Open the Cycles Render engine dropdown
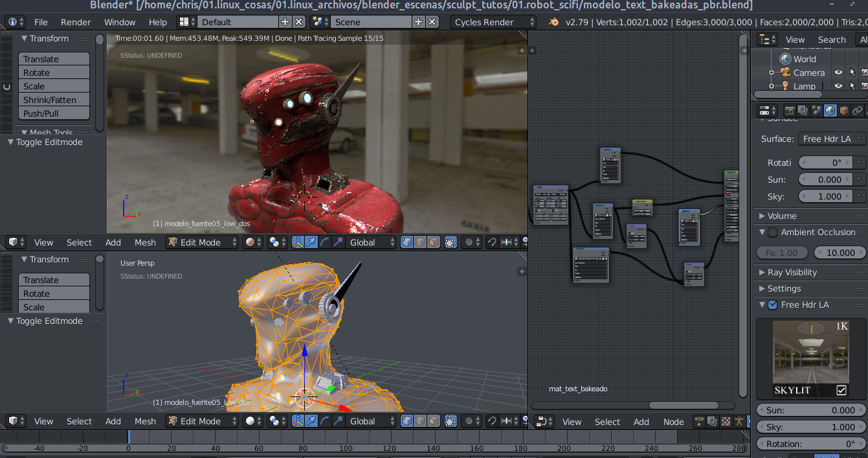This screenshot has width=868, height=458. click(493, 22)
